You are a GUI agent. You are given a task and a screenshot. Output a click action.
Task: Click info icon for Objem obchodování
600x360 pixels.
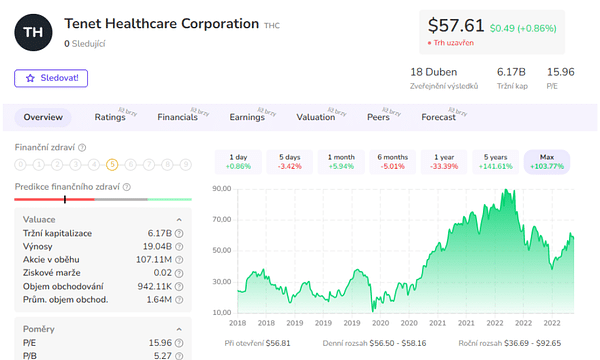point(179,287)
